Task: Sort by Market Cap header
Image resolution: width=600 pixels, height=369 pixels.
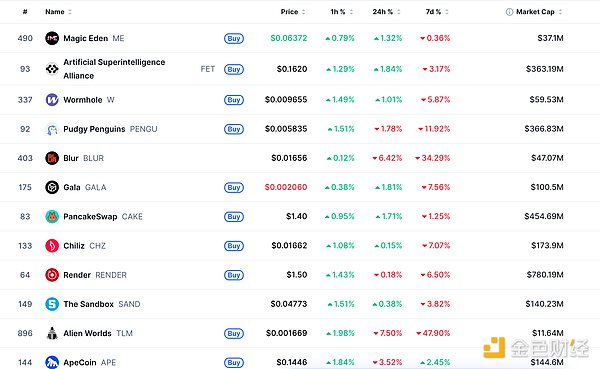Action: [x=539, y=12]
